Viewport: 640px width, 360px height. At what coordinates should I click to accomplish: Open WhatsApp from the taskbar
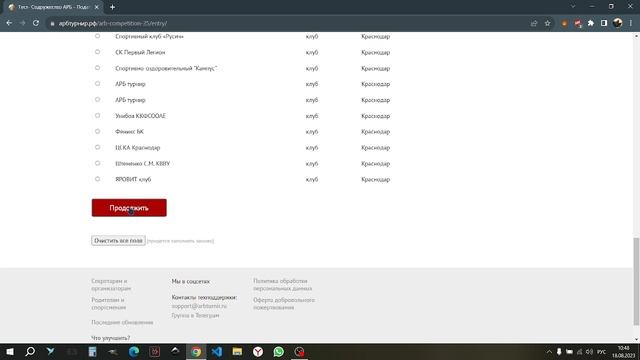(279, 351)
